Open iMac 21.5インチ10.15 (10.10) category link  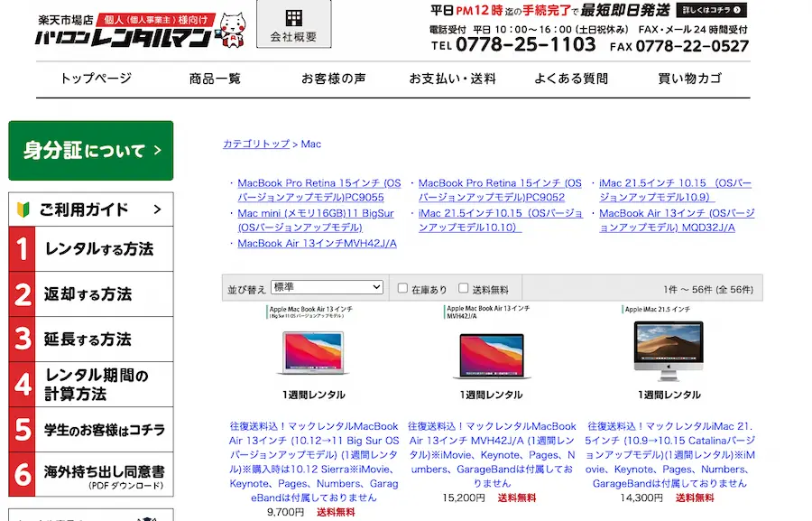tap(500, 220)
